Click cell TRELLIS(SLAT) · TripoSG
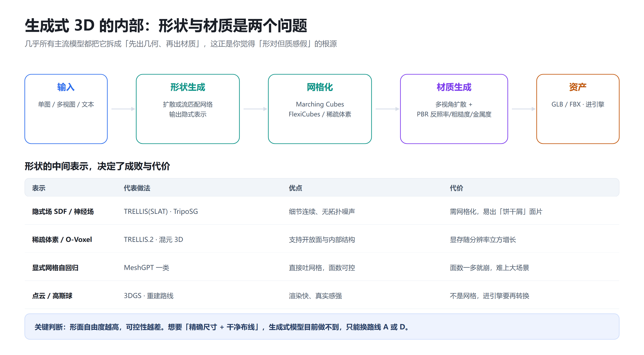The image size is (644, 355). click(x=161, y=212)
